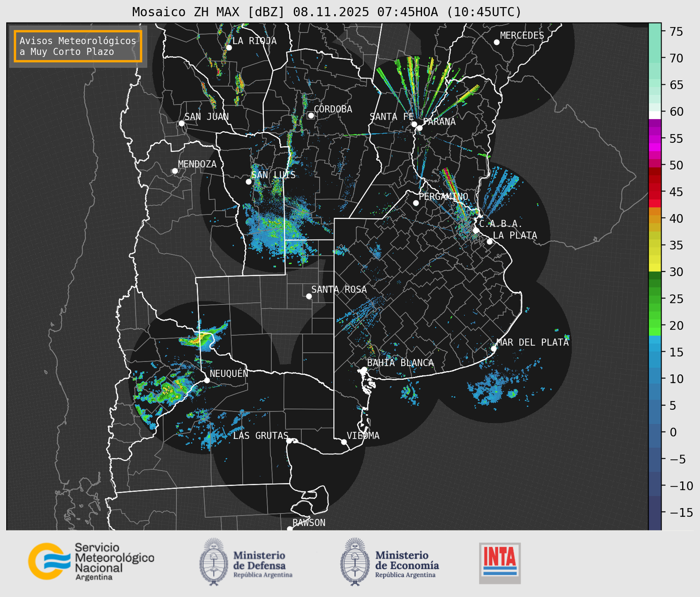Click the SANTA ROSA label text

click(x=339, y=289)
